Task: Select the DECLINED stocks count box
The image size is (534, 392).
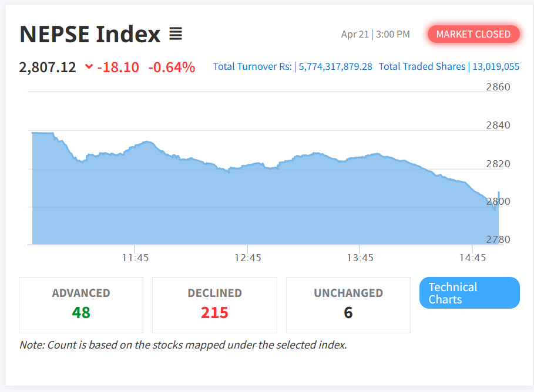Action: [214, 305]
